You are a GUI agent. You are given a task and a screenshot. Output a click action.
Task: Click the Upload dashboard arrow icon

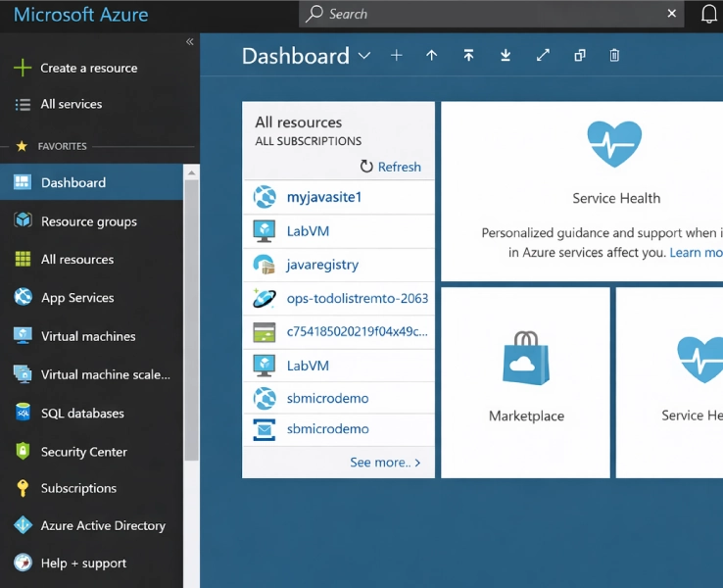[x=432, y=55]
